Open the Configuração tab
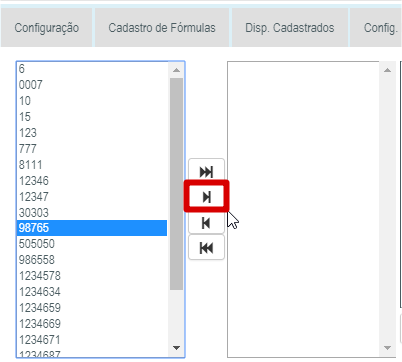Viewport: 402px width, 362px height. tap(47, 28)
